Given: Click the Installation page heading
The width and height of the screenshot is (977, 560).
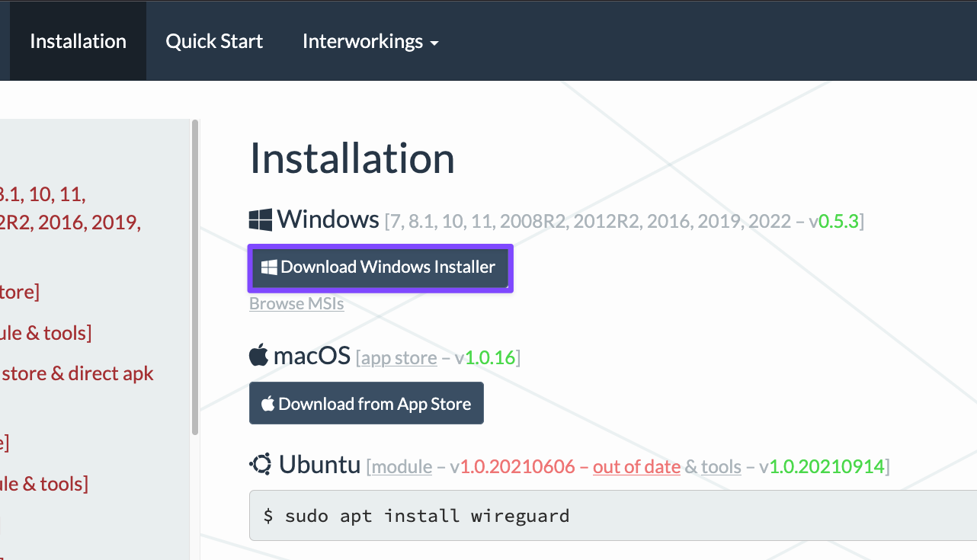Looking at the screenshot, I should 352,158.
